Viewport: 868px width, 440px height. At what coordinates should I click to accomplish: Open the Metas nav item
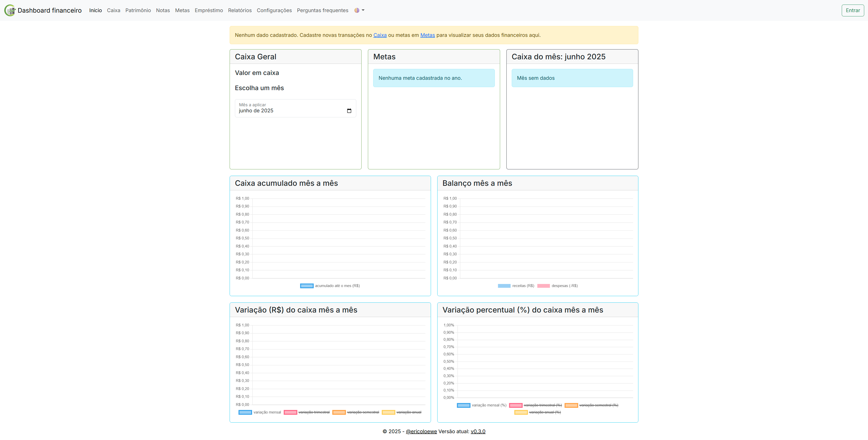click(x=182, y=10)
